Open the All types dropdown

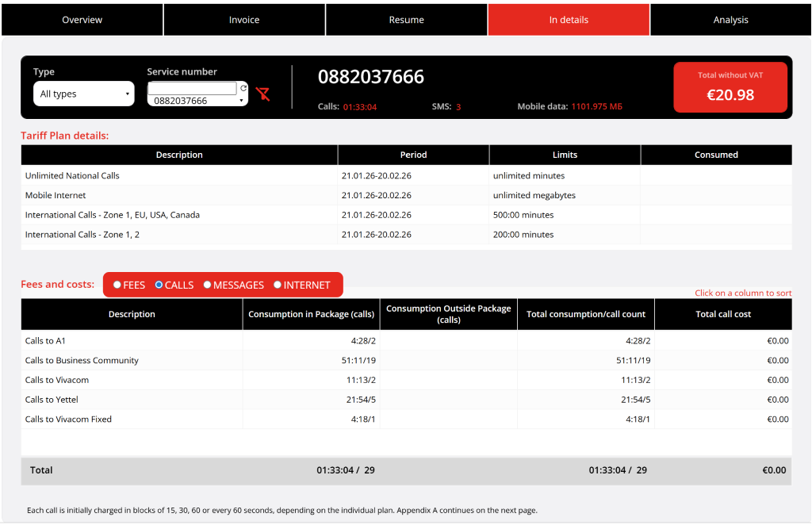pos(84,94)
